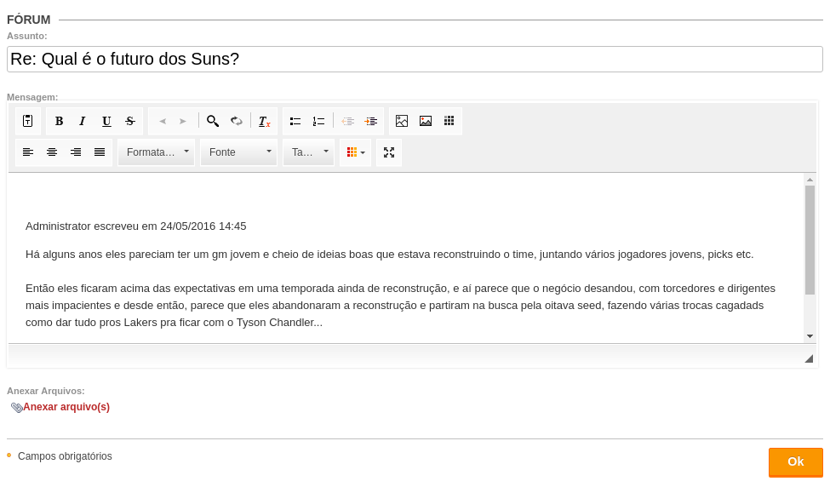Image resolution: width=830 pixels, height=504 pixels.
Task: Click the paragraph starting 'Então eles ficaram'
Action: pyautogui.click(x=400, y=306)
